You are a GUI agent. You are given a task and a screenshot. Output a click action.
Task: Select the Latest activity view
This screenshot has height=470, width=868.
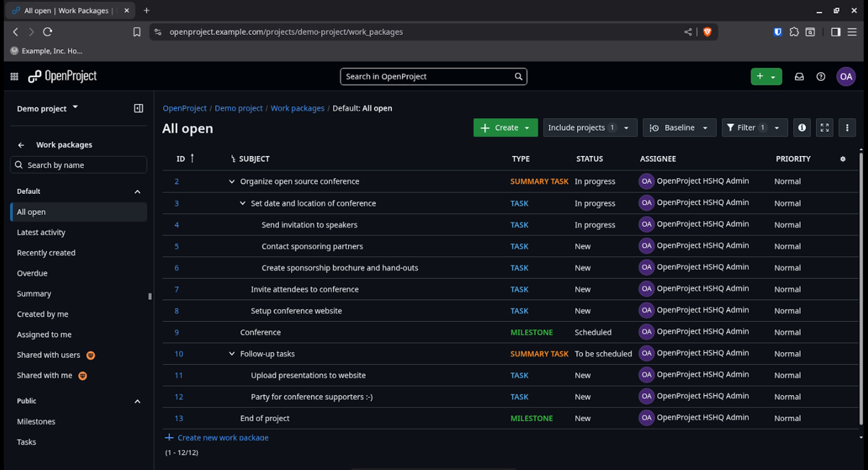click(x=41, y=232)
